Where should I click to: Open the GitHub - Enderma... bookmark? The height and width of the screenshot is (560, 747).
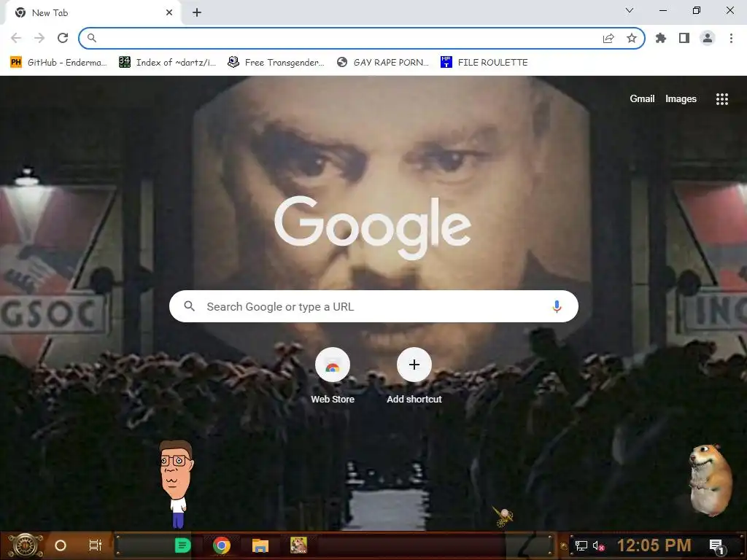(x=58, y=63)
